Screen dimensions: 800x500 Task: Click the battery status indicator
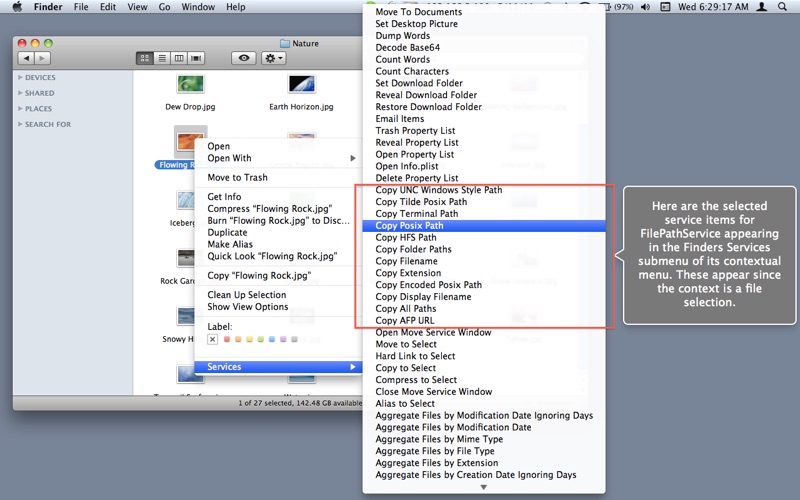coord(619,7)
